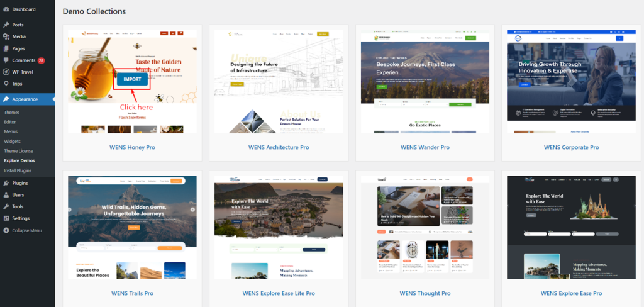
Task: Open the WENS Wander Pro link
Action: [x=425, y=147]
